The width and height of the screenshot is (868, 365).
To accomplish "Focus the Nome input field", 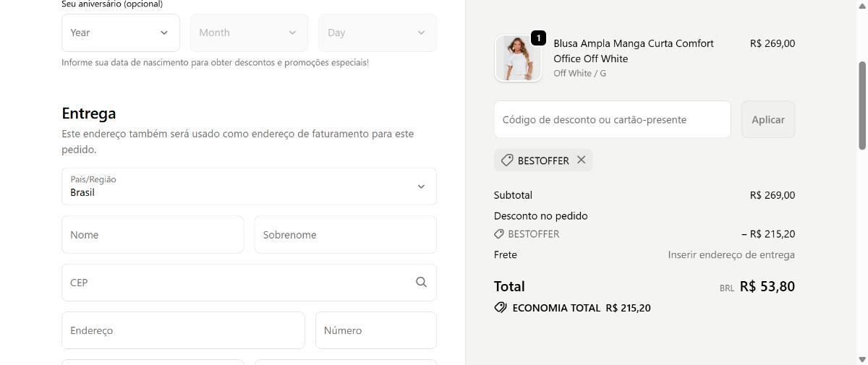I will [x=153, y=235].
